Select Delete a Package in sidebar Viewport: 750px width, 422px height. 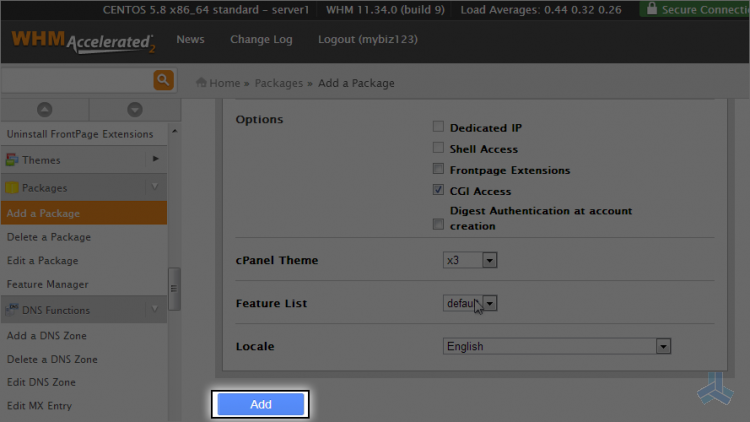coord(49,237)
